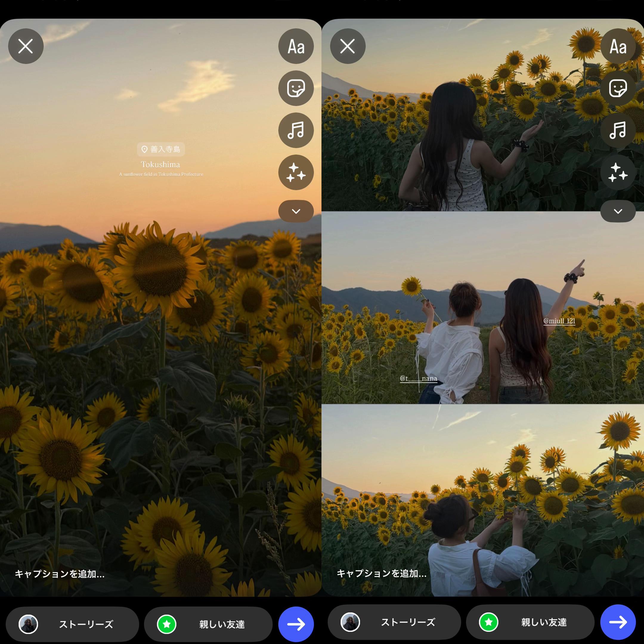Share left story to 親しい友達

click(208, 624)
